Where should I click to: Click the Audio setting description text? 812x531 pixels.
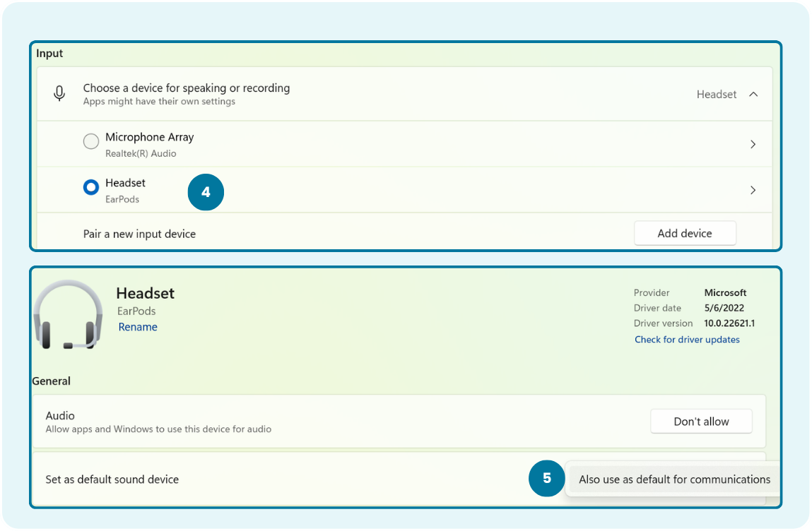pos(158,429)
